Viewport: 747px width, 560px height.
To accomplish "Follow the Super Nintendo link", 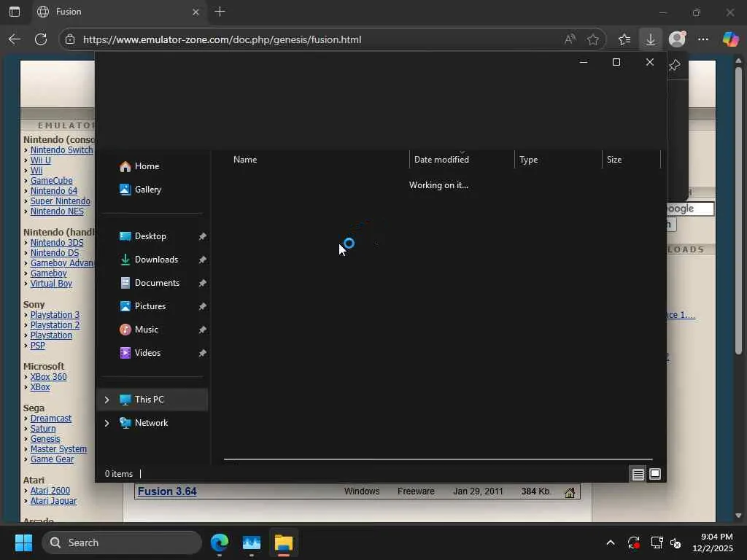I will click(x=61, y=201).
